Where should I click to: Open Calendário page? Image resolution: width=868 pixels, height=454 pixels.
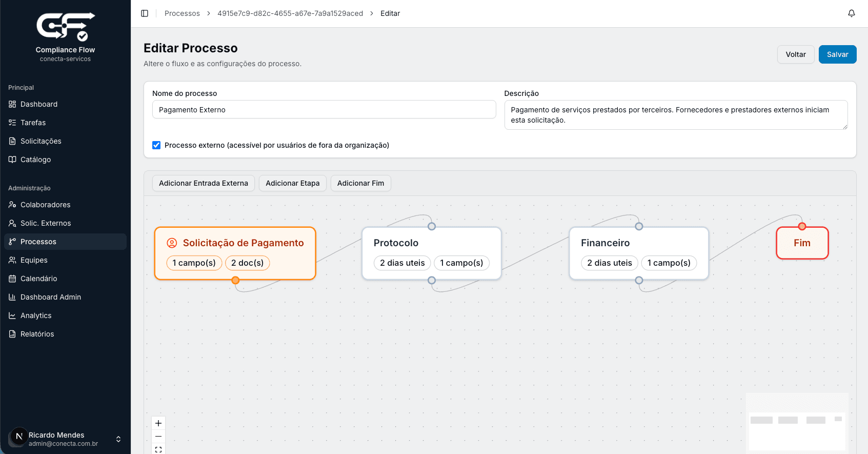tap(65, 279)
